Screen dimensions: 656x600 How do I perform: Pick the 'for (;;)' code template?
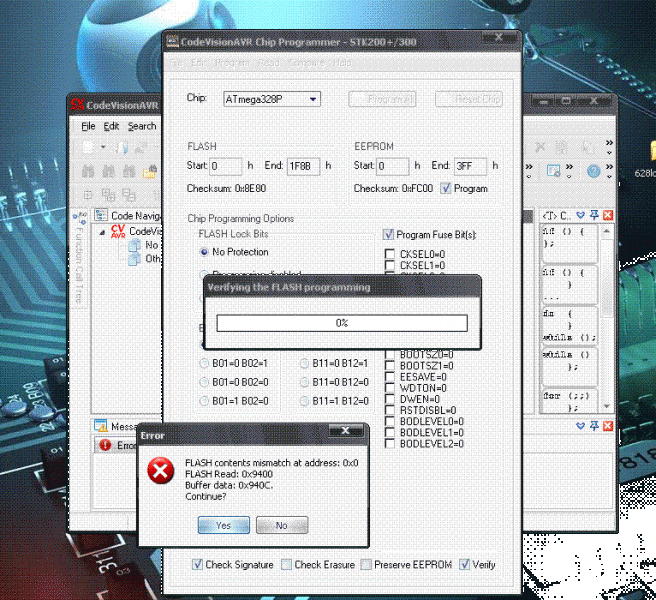click(x=569, y=401)
